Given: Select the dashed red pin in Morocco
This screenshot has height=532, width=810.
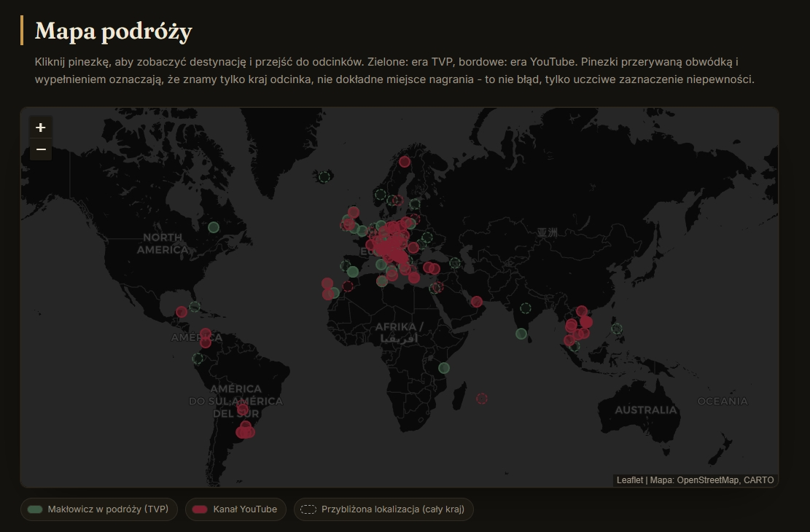Looking at the screenshot, I should [348, 286].
